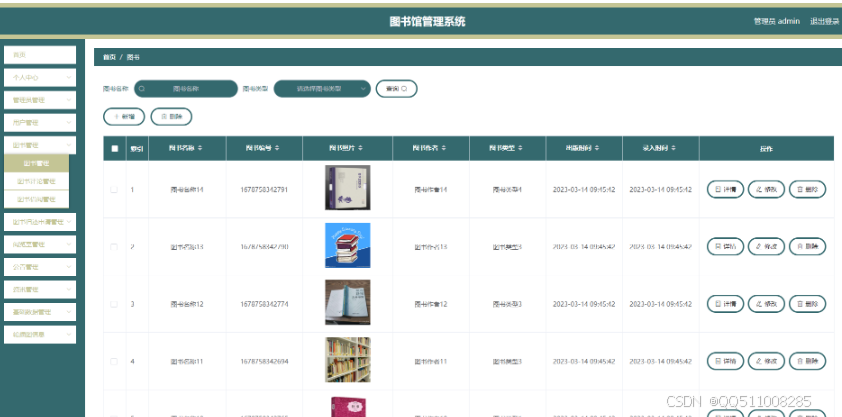Click 退出登录 to log out
The height and width of the screenshot is (417, 842).
824,21
